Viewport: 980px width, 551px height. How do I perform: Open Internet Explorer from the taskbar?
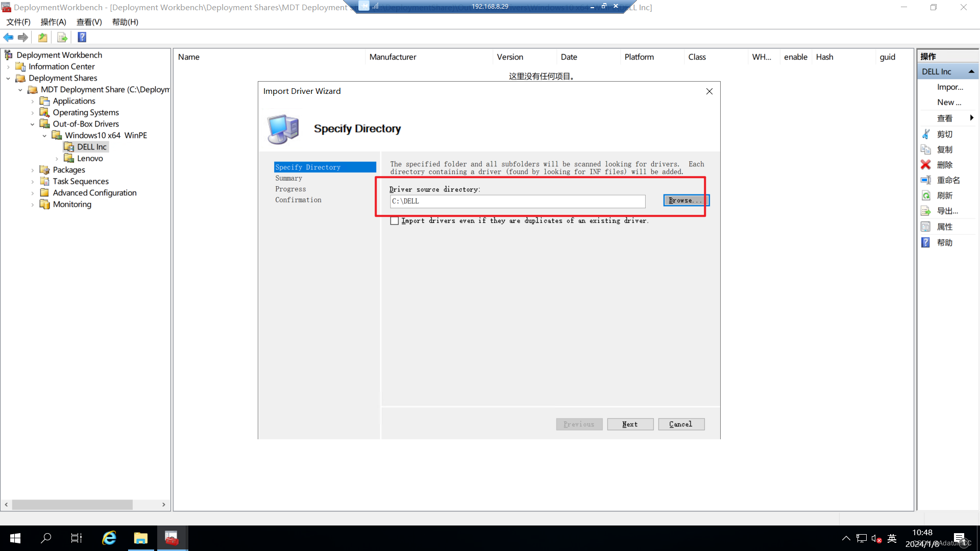(109, 538)
